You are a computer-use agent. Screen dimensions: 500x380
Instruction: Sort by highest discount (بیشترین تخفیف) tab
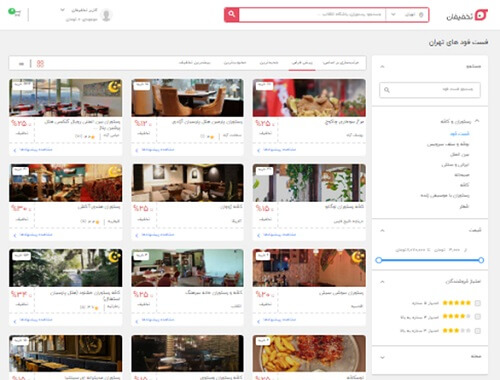point(195,62)
